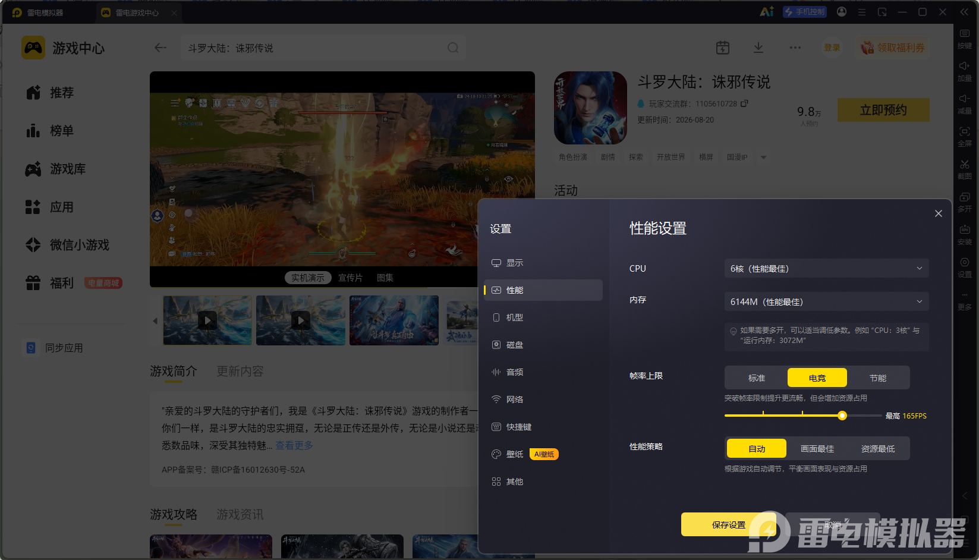Image resolution: width=979 pixels, height=560 pixels.
Task: Click the three-dot more options icon
Action: [x=795, y=48]
